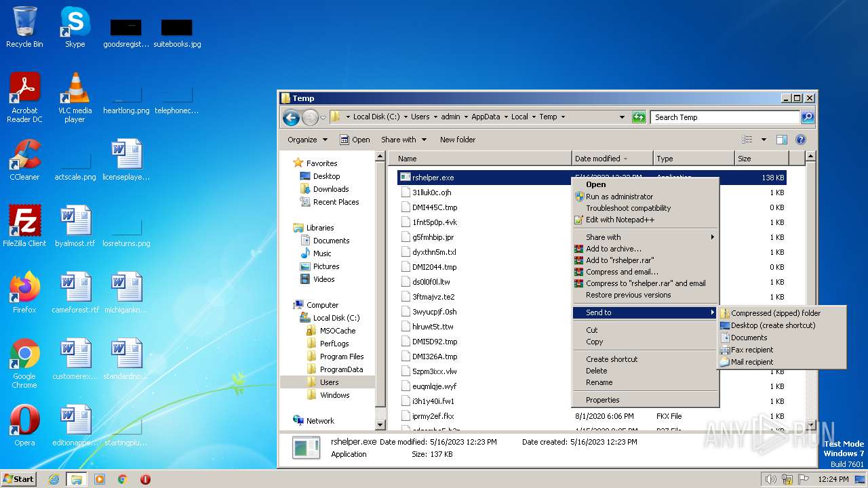Open Properties from context menu

(x=645, y=400)
